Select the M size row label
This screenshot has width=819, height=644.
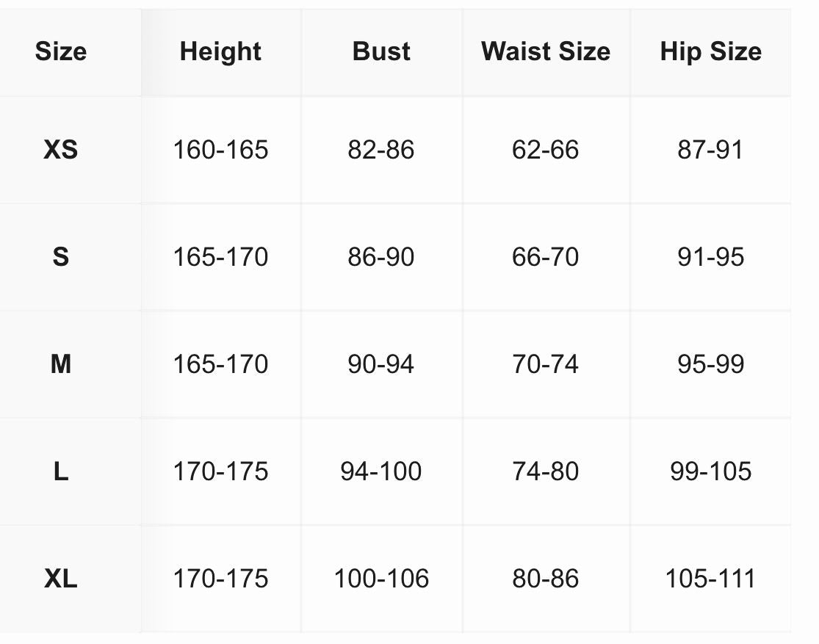(60, 364)
